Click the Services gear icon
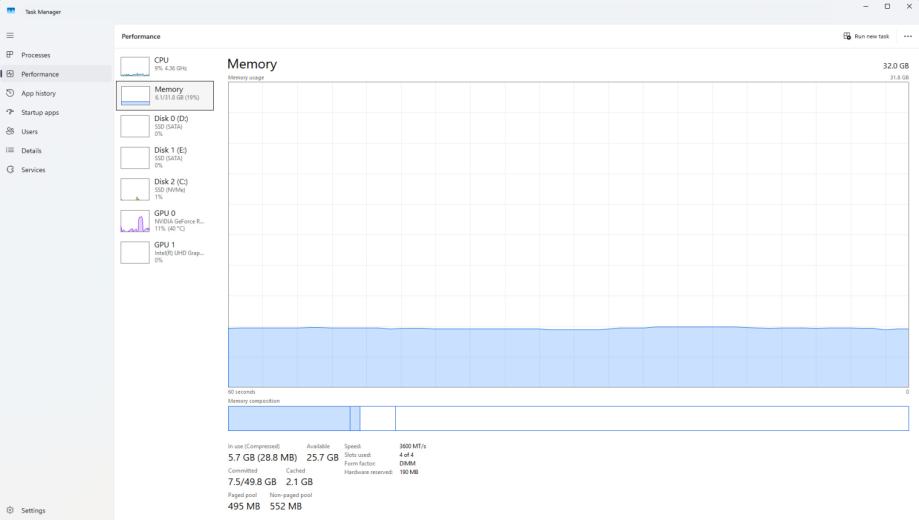The image size is (919, 520). 10,169
